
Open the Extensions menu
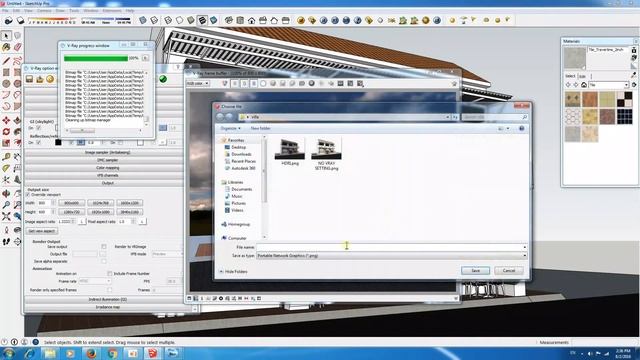[112, 11]
